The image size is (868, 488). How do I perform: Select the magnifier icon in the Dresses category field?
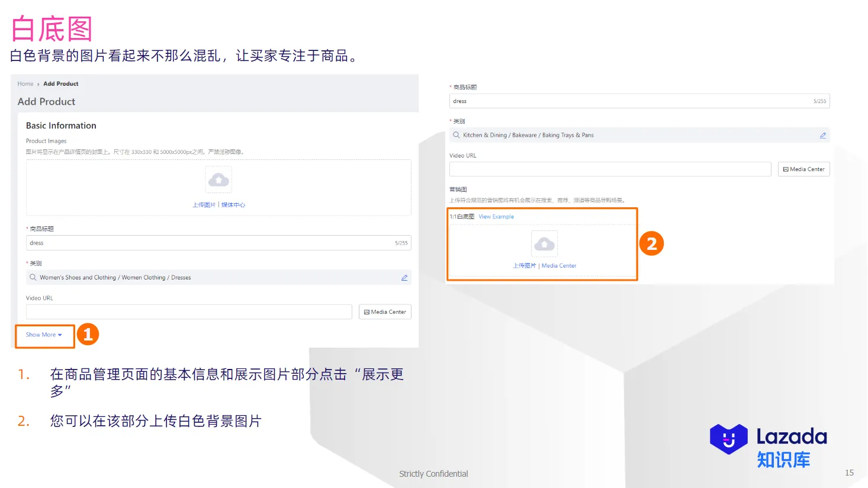click(33, 277)
